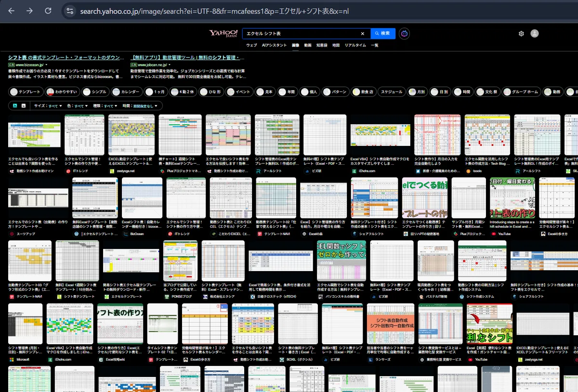Viewport: 578px width, 392px height.
Task: Open the サイズ filter dropdown
Action: click(48, 105)
